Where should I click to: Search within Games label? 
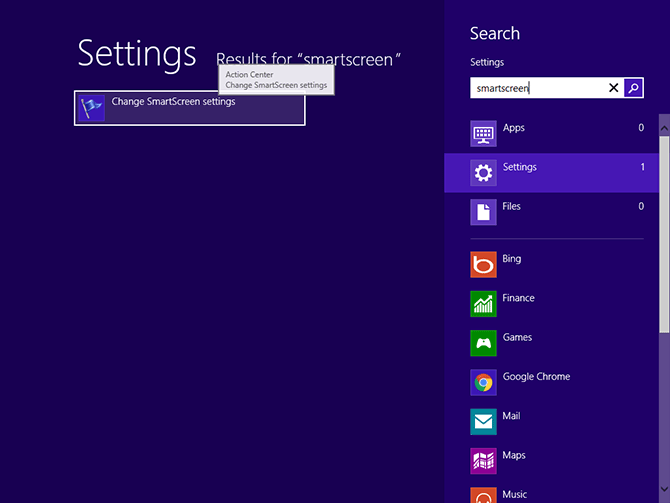517,337
